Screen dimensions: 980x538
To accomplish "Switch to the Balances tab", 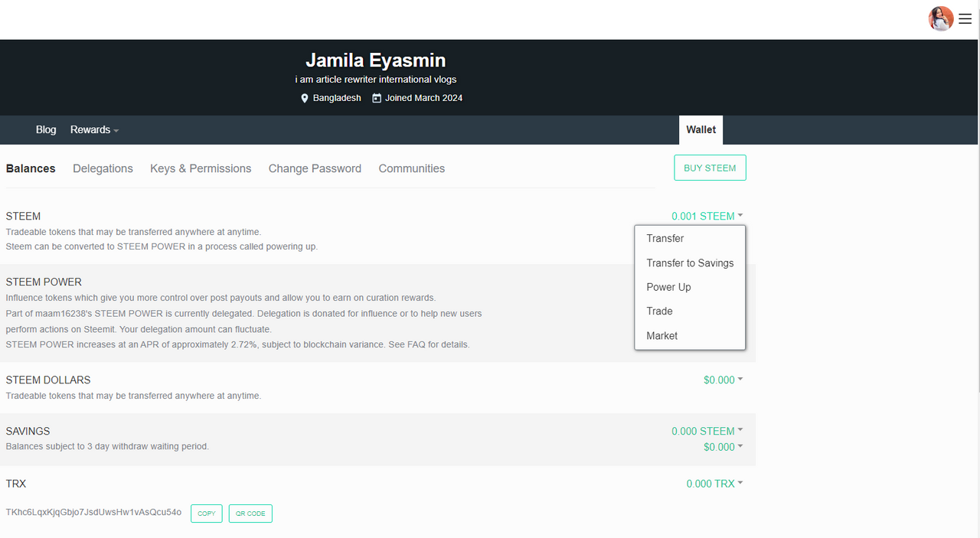I will (31, 168).
